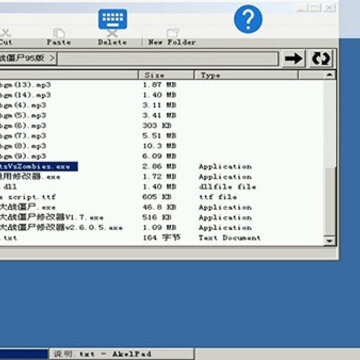360x360 pixels.
Task: Sort files by the Type column
Action: tap(246, 75)
